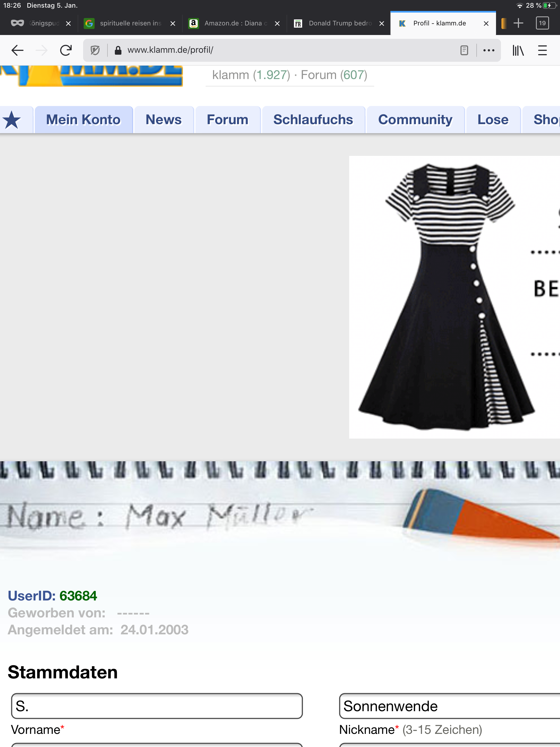Viewport: 560px width, 747px height.
Task: Click the Forum (607) header link
Action: pyautogui.click(x=334, y=75)
